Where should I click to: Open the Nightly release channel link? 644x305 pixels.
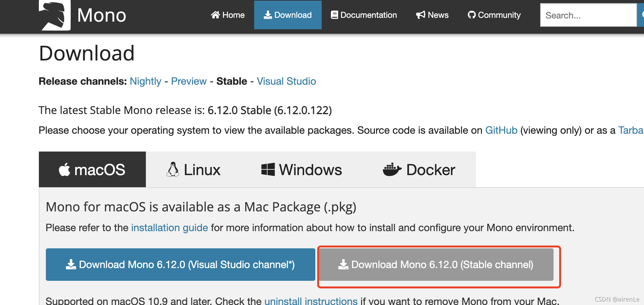tap(146, 81)
